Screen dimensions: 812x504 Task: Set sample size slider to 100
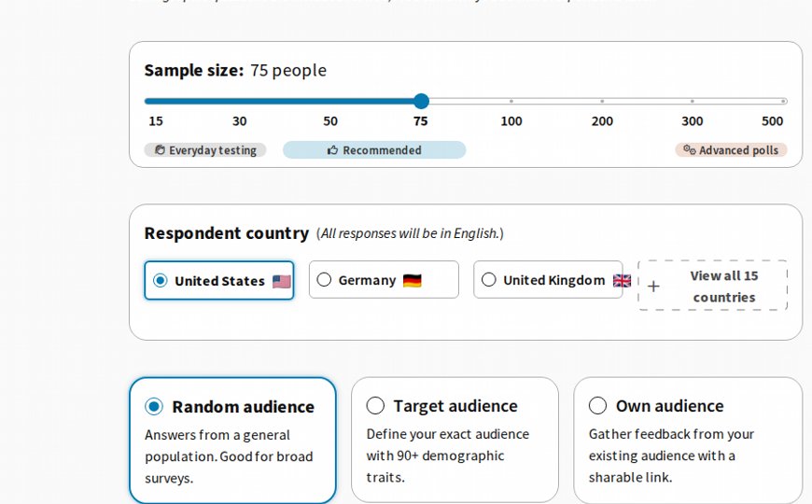(511, 101)
